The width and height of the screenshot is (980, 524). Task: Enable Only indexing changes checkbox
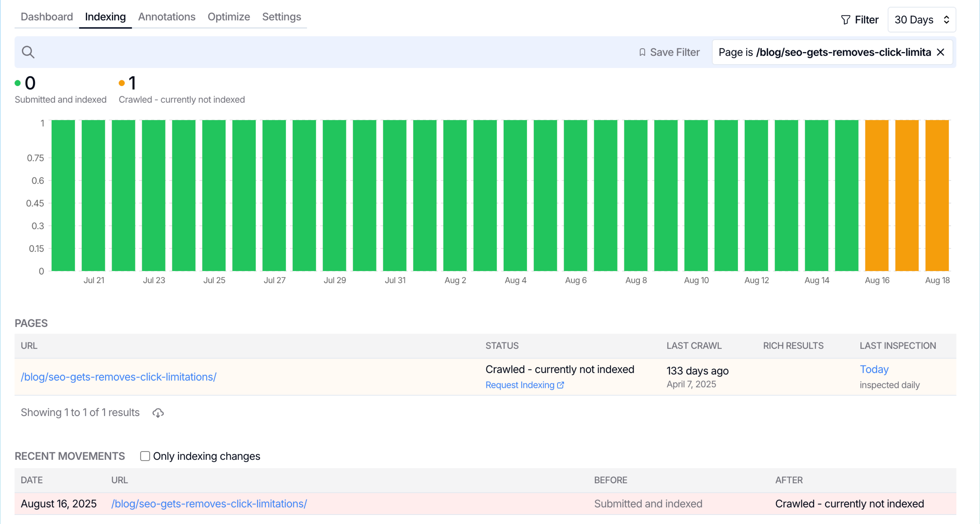[x=145, y=456]
